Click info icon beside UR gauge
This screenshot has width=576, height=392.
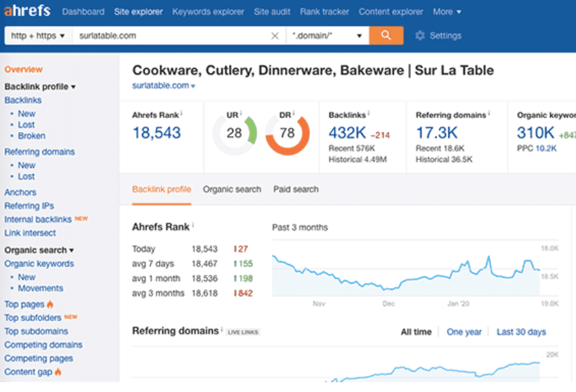(x=241, y=113)
